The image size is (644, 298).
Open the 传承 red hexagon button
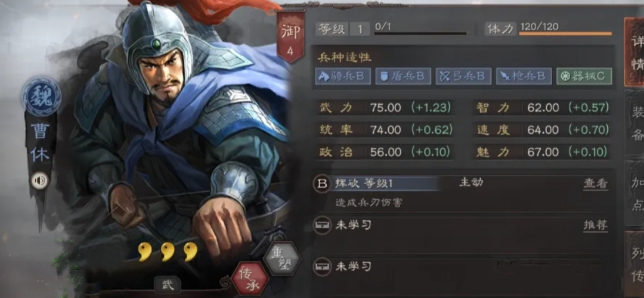click(250, 279)
